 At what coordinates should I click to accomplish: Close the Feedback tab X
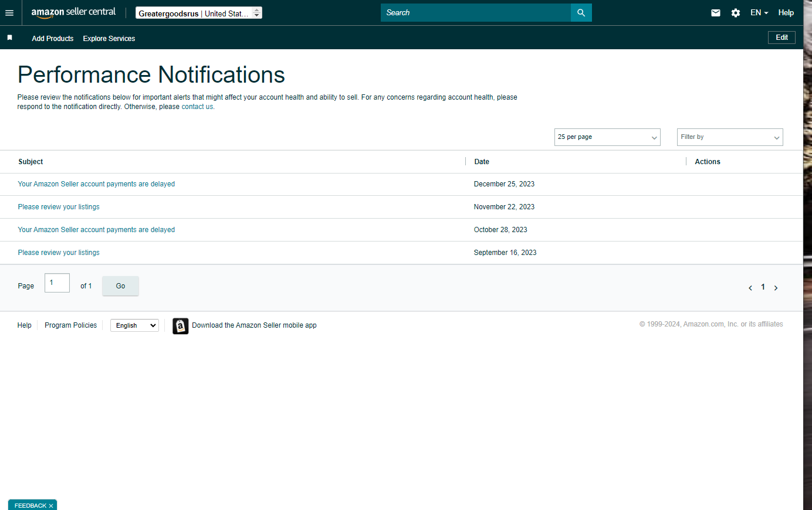click(51, 506)
